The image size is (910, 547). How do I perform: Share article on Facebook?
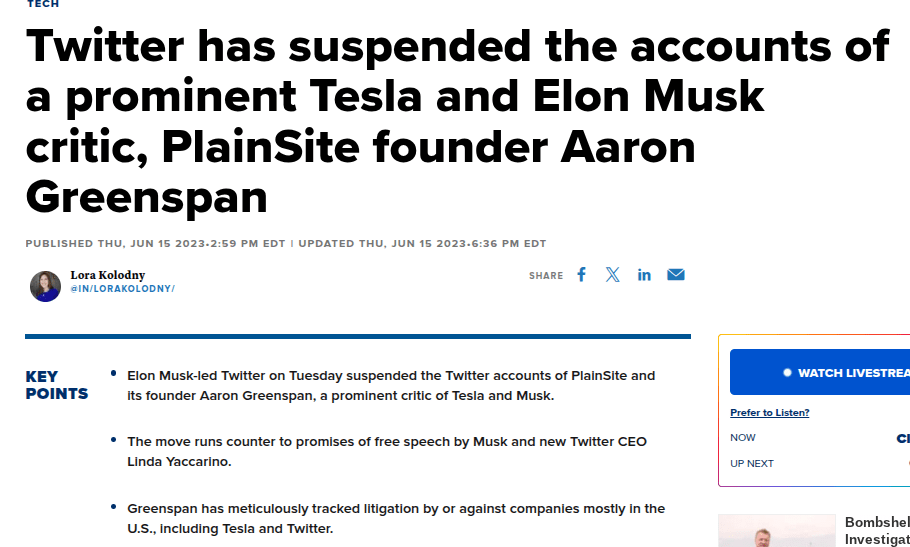point(581,274)
